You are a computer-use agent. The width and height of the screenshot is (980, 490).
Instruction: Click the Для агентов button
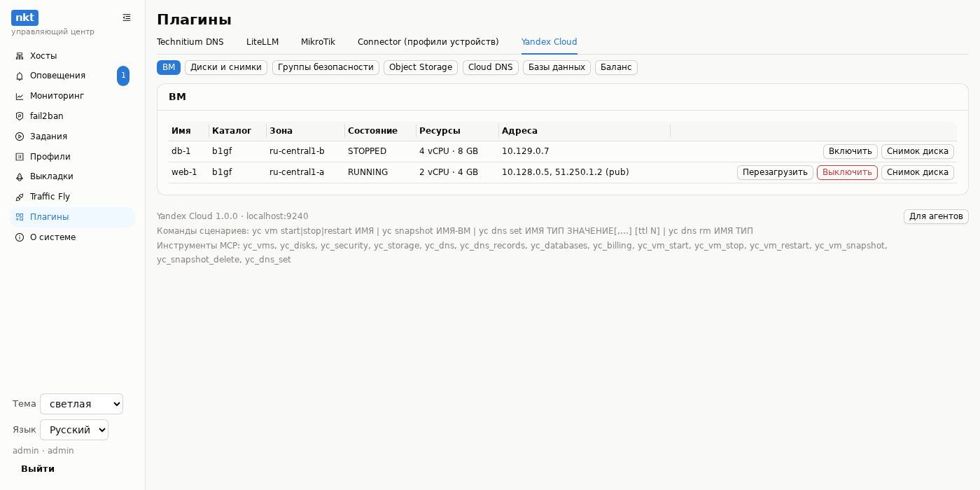pos(936,216)
